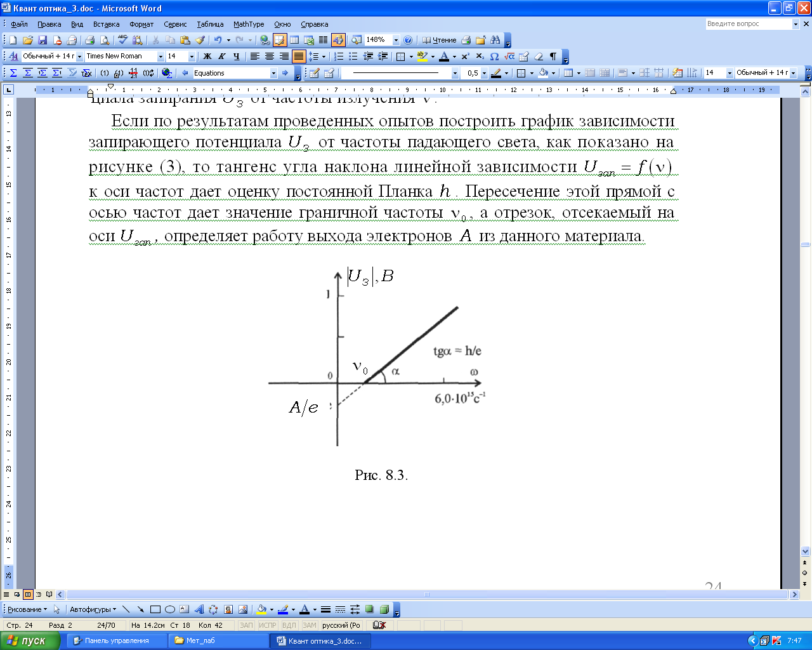Image resolution: width=812 pixels, height=650 pixels.
Task: Open the equation editor square-root icon
Action: 509,56
